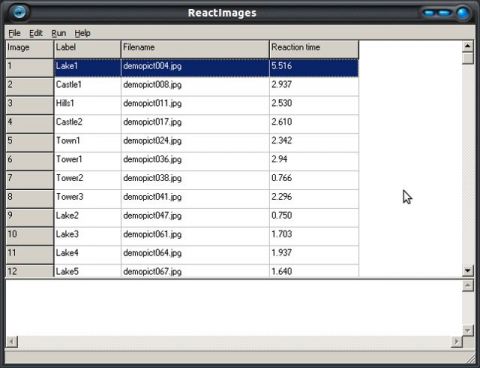Click the demopict004.jpg filename cell
Screen dimensions: 480x368
click(195, 68)
